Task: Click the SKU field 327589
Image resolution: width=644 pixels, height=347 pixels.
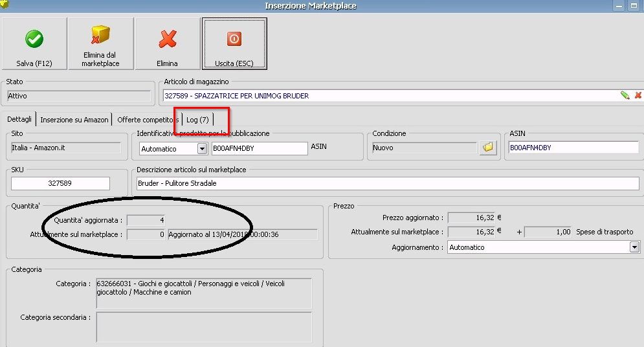Action: coord(60,183)
